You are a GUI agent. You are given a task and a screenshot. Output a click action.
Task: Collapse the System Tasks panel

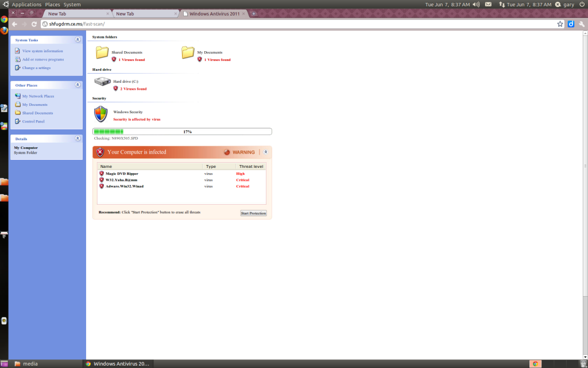[x=78, y=40]
